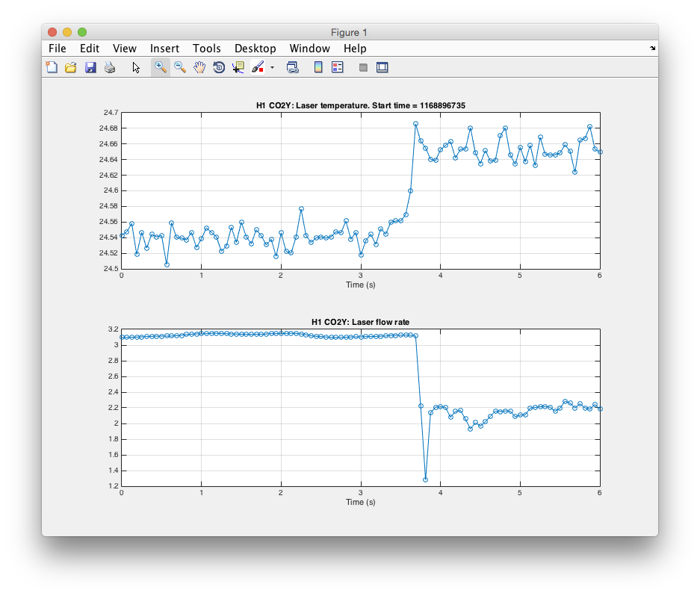The image size is (700, 596).
Task: Open the Tools menu
Action: (x=207, y=49)
